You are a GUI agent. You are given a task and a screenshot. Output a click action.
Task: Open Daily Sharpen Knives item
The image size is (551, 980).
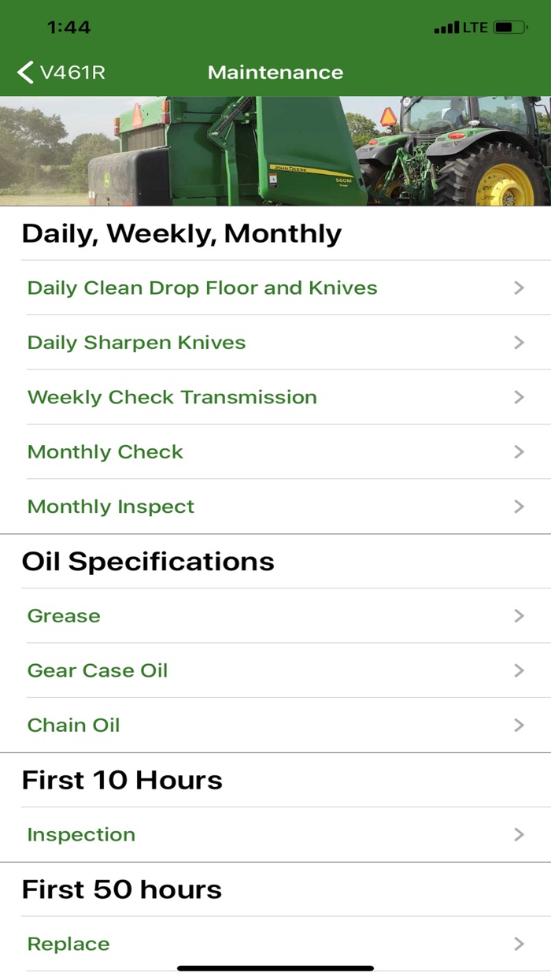point(136,343)
